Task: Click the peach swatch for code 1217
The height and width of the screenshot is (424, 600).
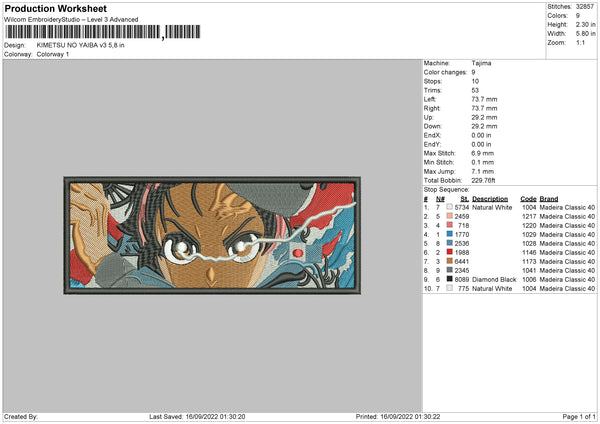Action: 449,216
